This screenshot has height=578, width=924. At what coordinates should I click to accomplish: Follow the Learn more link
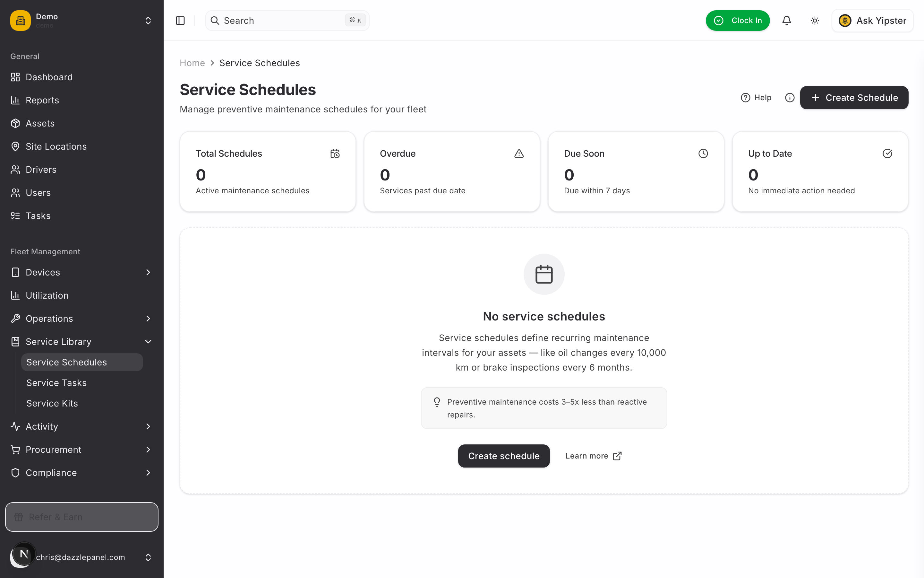593,456
